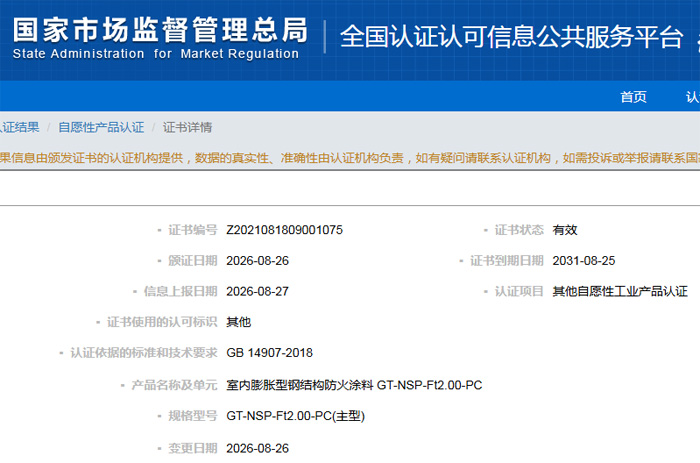Screen dimensions: 700x463
Task: Click the 变更日期 field label
Action: [x=192, y=448]
